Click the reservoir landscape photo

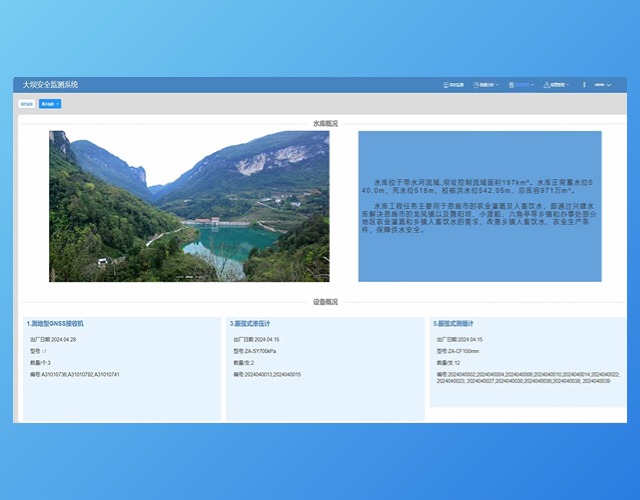coord(189,206)
